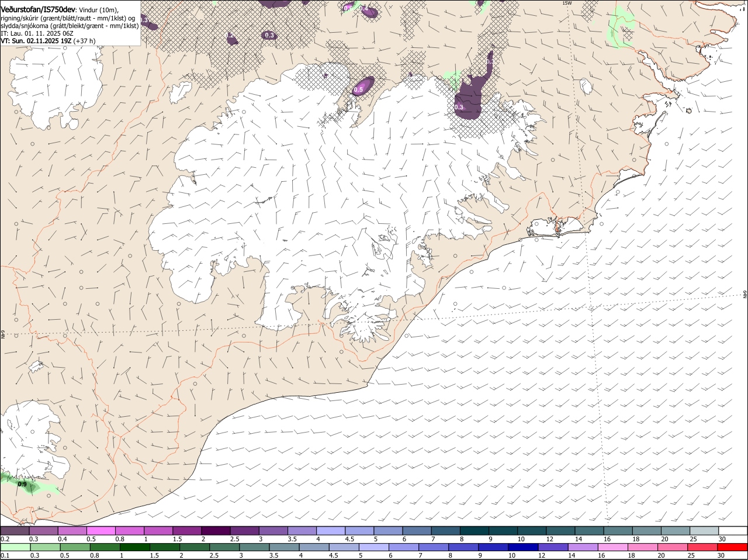Click the 'VT: Sun. 02.11.2025 19Z (+37 h)' line
Image resolution: width=748 pixels, height=560 pixels.
click(x=48, y=41)
